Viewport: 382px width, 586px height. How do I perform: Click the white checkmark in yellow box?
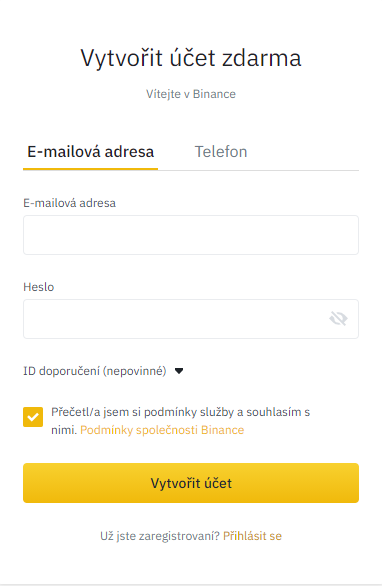(33, 417)
